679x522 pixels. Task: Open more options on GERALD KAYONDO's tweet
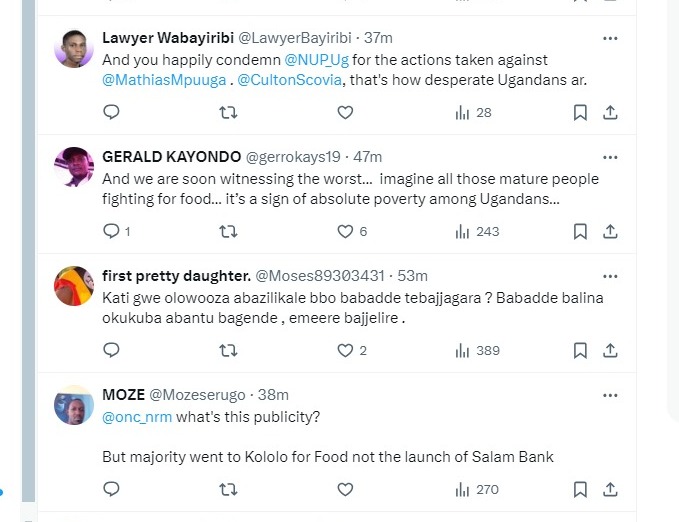coord(610,157)
